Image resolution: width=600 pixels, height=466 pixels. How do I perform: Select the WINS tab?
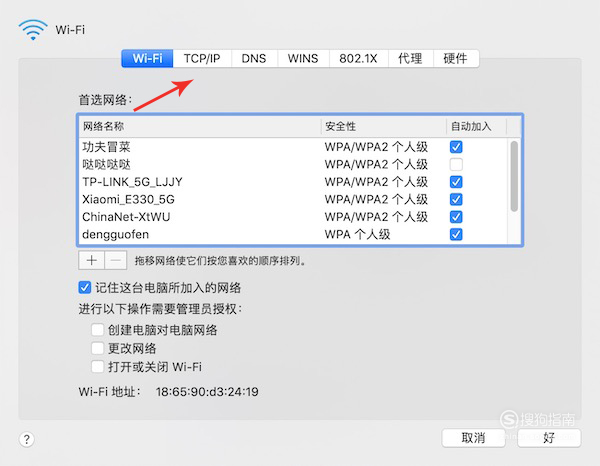[x=303, y=59]
